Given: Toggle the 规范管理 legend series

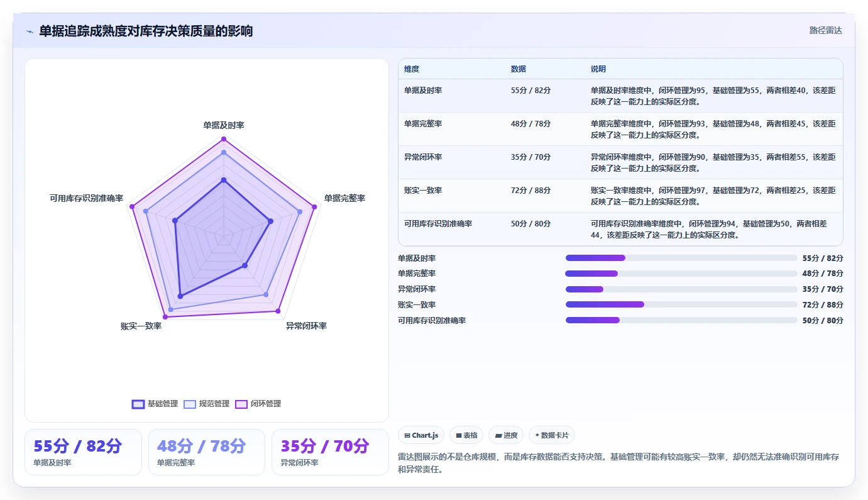Looking at the screenshot, I should (207, 404).
